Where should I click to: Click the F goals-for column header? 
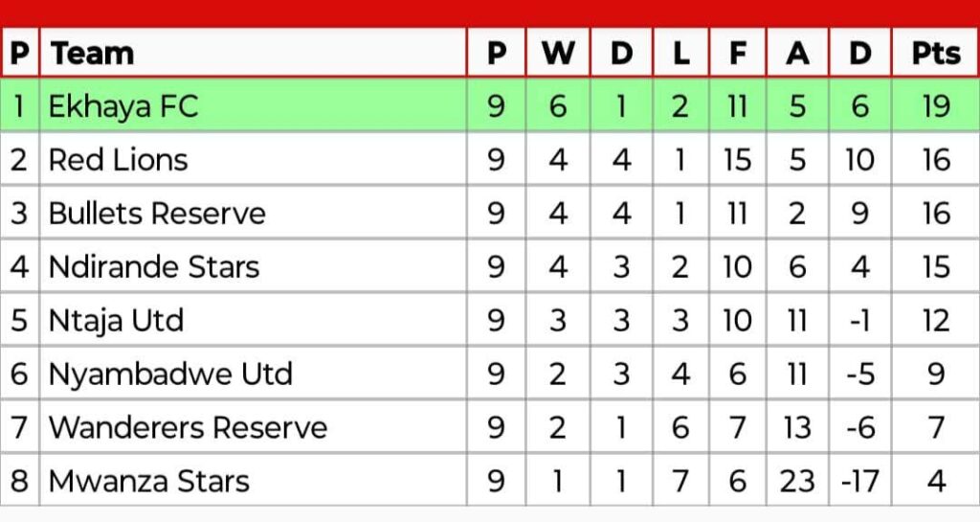[x=738, y=53]
